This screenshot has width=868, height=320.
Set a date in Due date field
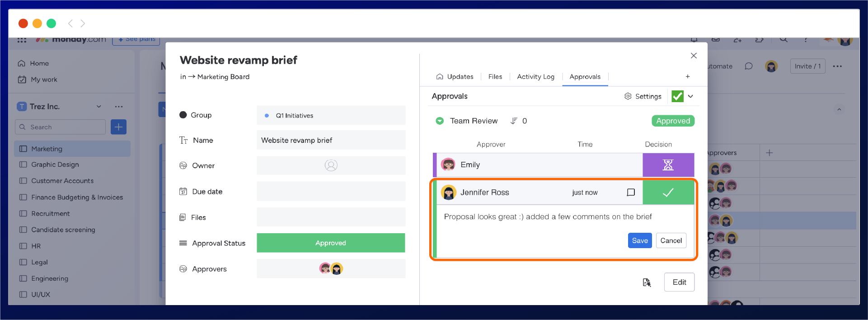coord(331,191)
